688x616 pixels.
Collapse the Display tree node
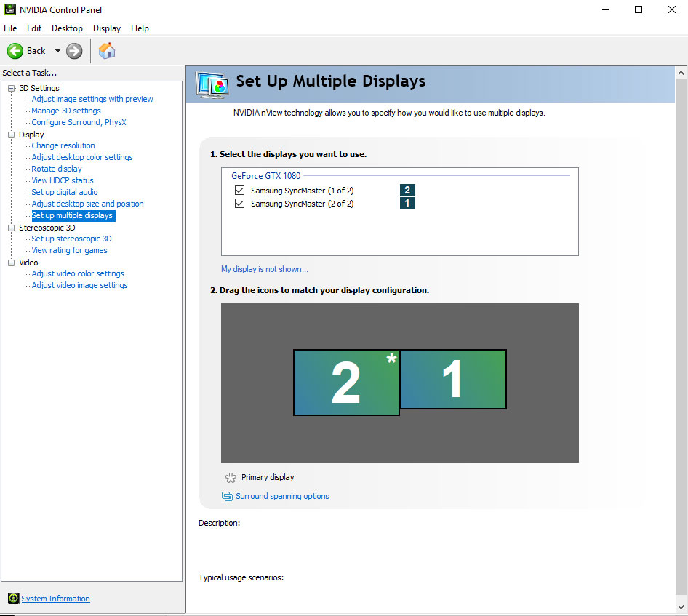coord(12,135)
